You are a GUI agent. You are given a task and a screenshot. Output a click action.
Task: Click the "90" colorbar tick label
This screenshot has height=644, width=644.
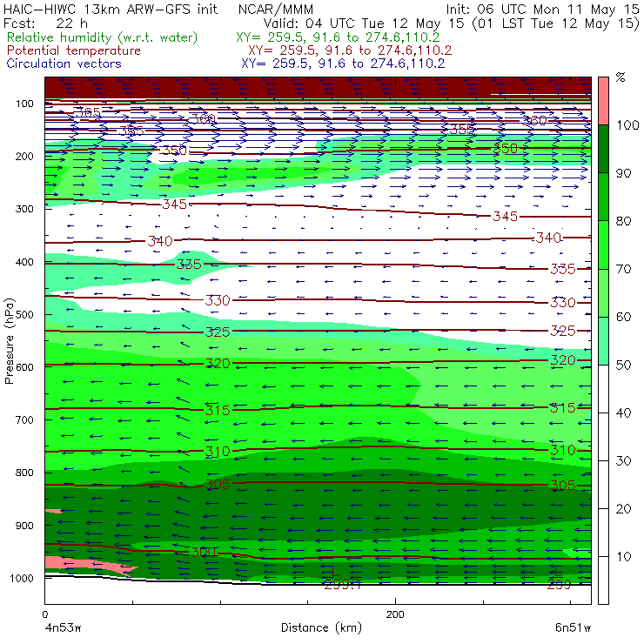tap(623, 173)
